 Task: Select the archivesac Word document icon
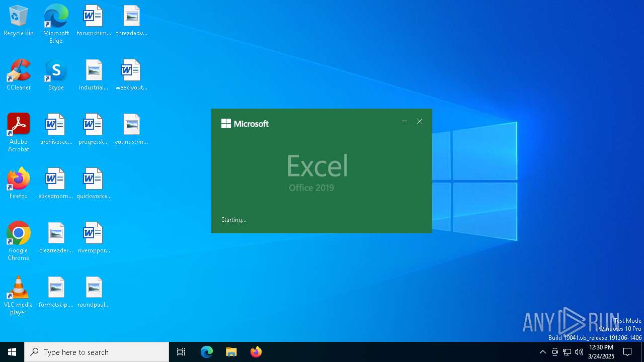(56, 129)
